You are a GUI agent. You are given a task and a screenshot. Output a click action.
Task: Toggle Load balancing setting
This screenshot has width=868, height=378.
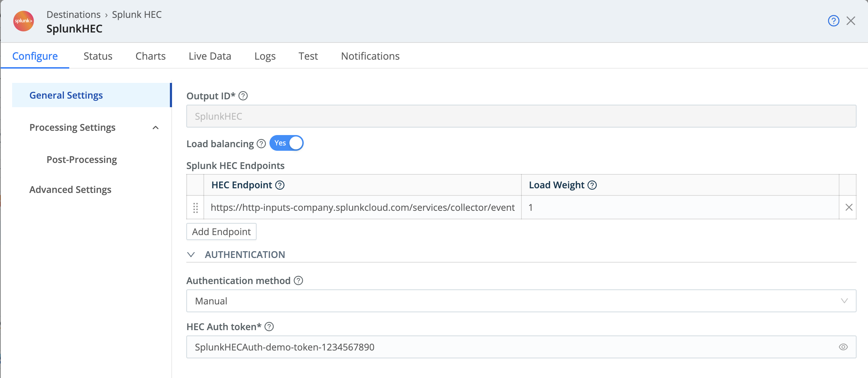286,143
